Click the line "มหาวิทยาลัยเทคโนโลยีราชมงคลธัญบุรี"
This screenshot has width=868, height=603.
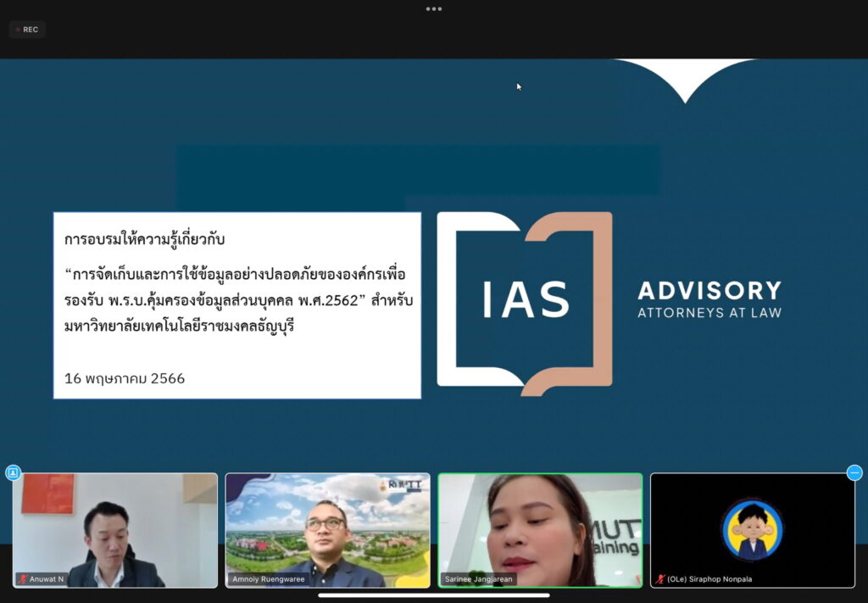[180, 326]
